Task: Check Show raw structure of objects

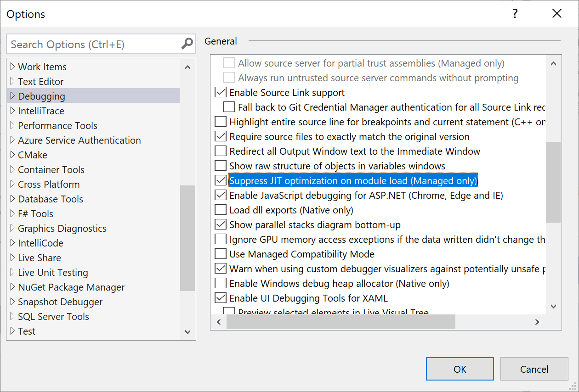Action: [x=220, y=165]
